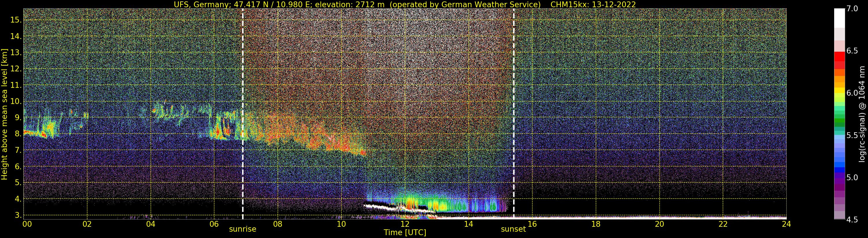
Task: Click the 04 tick on the time axis
Action: (x=151, y=224)
